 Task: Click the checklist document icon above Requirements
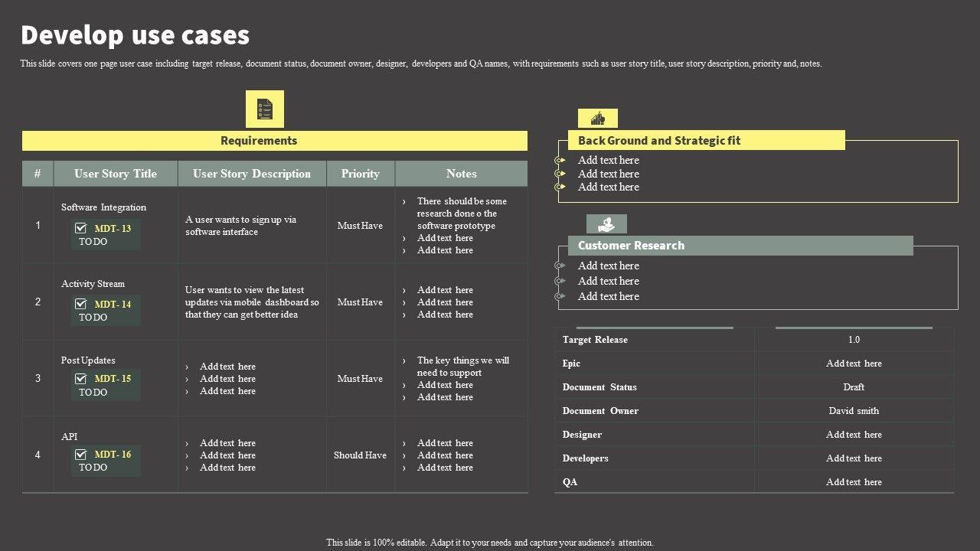point(265,109)
